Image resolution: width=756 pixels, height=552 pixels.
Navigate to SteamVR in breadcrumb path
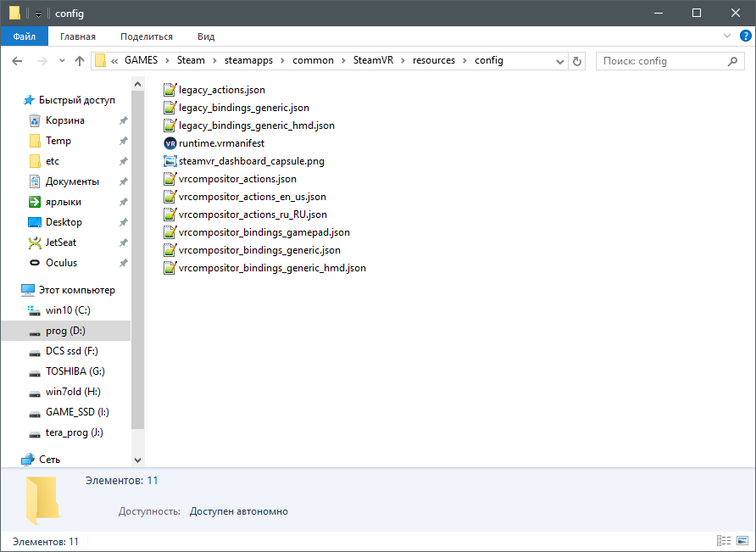tap(372, 60)
